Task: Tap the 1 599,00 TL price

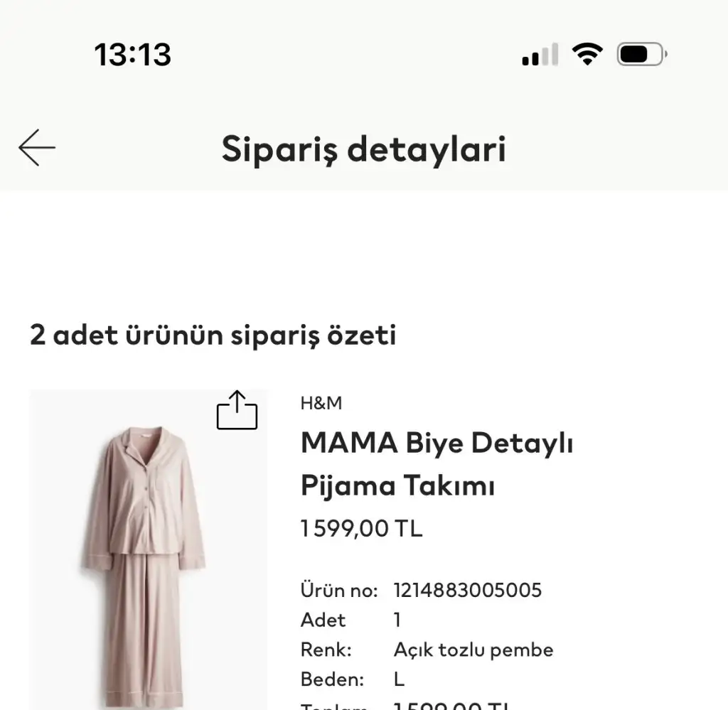Action: [361, 529]
